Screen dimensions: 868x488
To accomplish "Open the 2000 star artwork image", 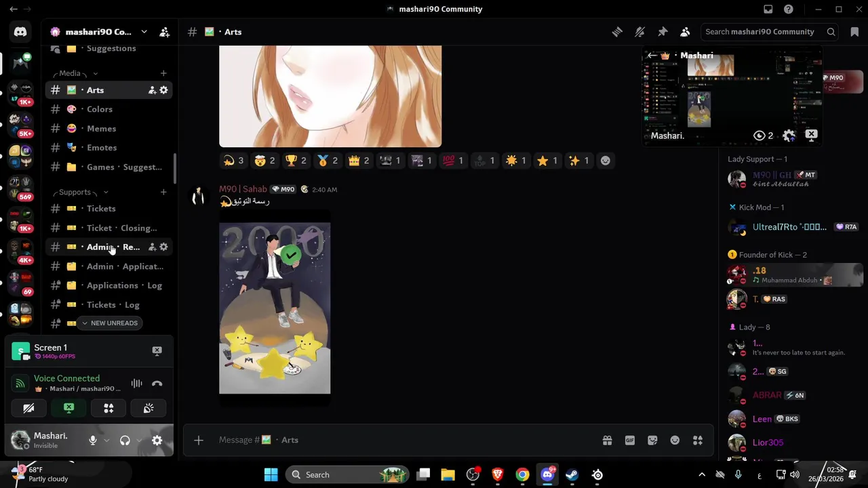I will click(275, 308).
